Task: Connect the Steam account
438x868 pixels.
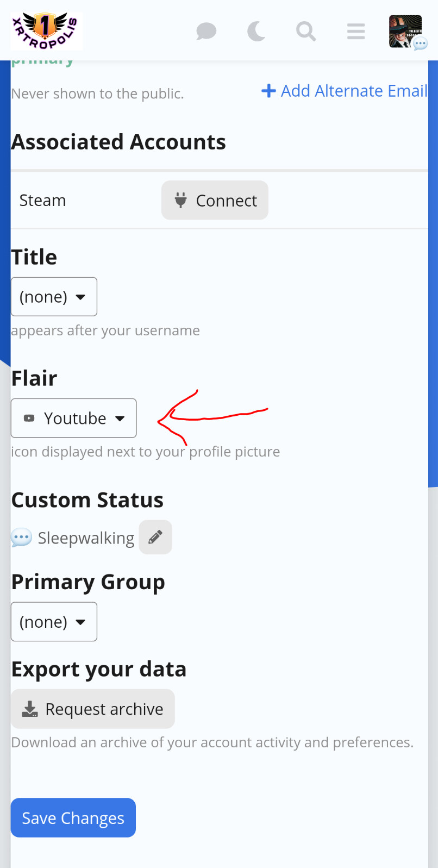Action: point(215,201)
